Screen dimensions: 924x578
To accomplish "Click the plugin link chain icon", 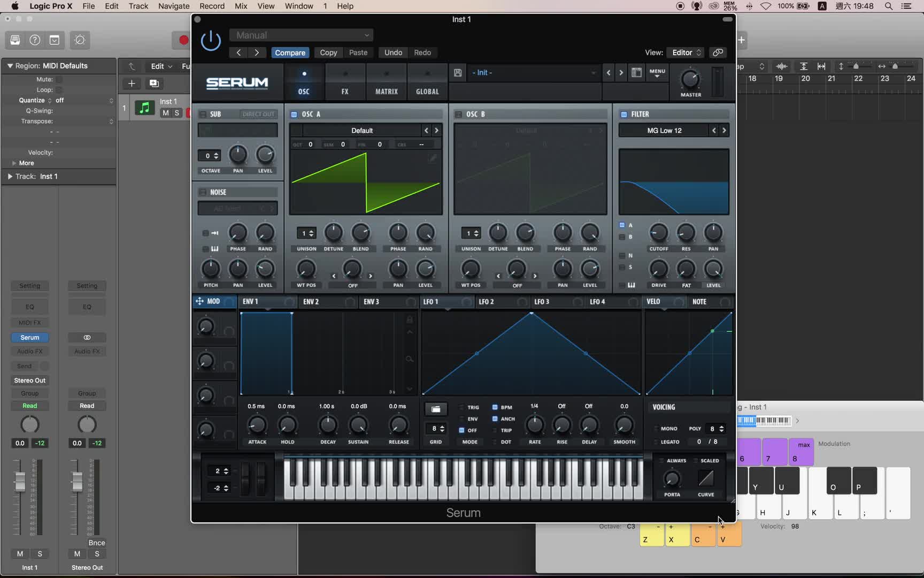I will click(718, 52).
